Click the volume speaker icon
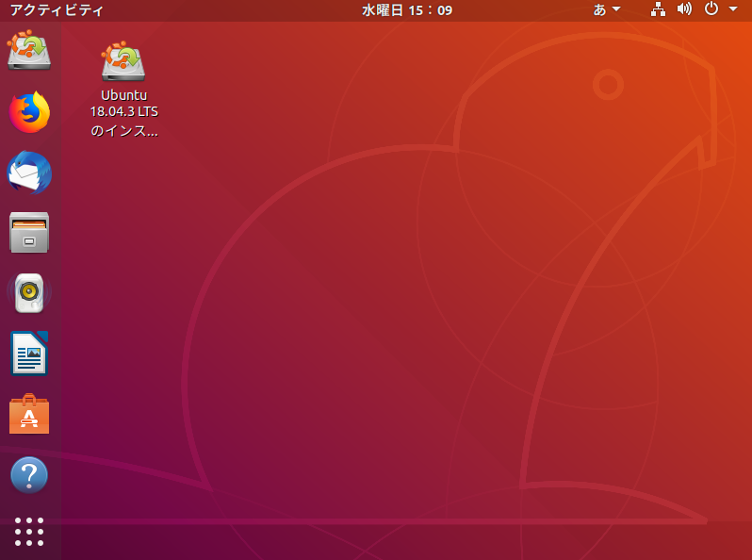752x560 pixels. pos(684,9)
